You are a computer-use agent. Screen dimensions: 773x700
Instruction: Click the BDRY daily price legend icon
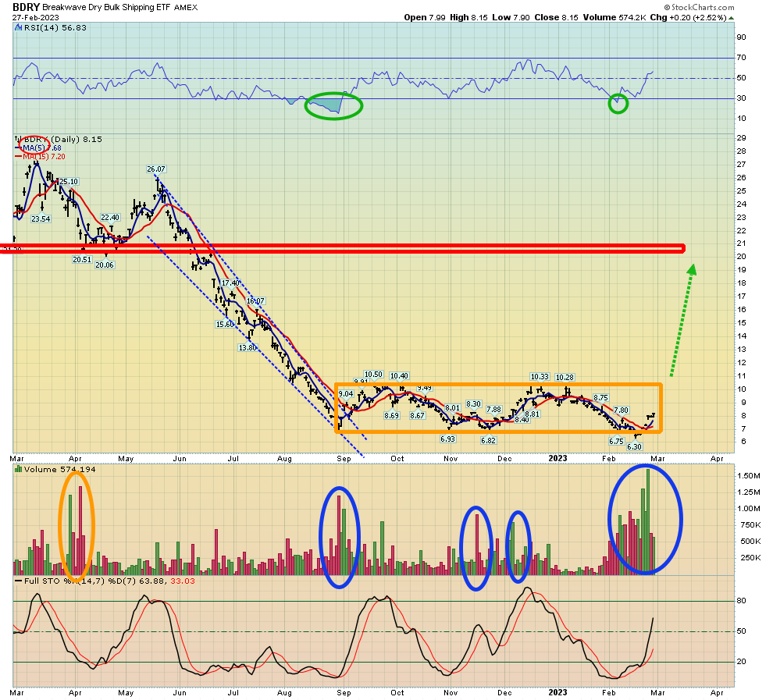tap(17, 140)
